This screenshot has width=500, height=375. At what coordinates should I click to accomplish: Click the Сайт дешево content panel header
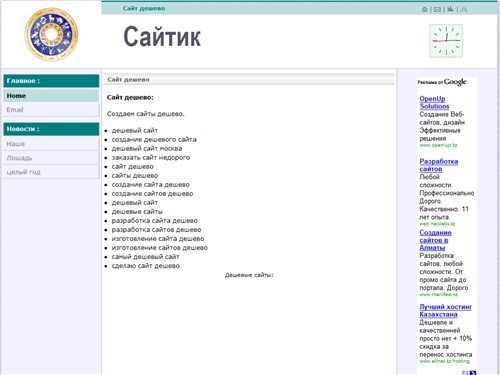249,79
